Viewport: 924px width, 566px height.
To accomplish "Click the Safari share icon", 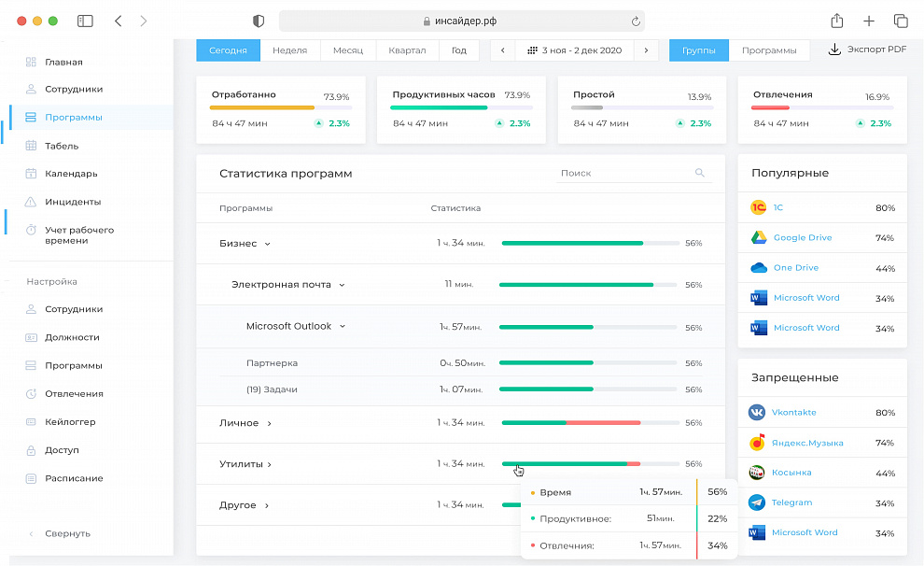I will point(837,21).
